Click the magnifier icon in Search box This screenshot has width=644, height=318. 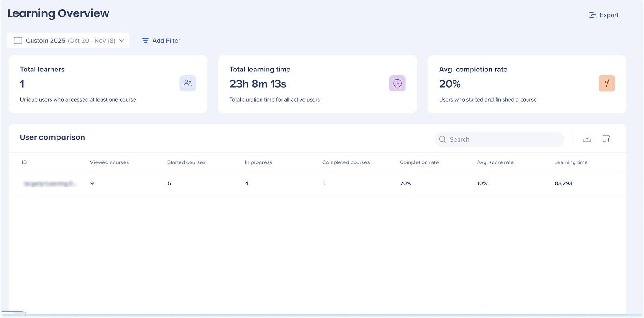[442, 139]
